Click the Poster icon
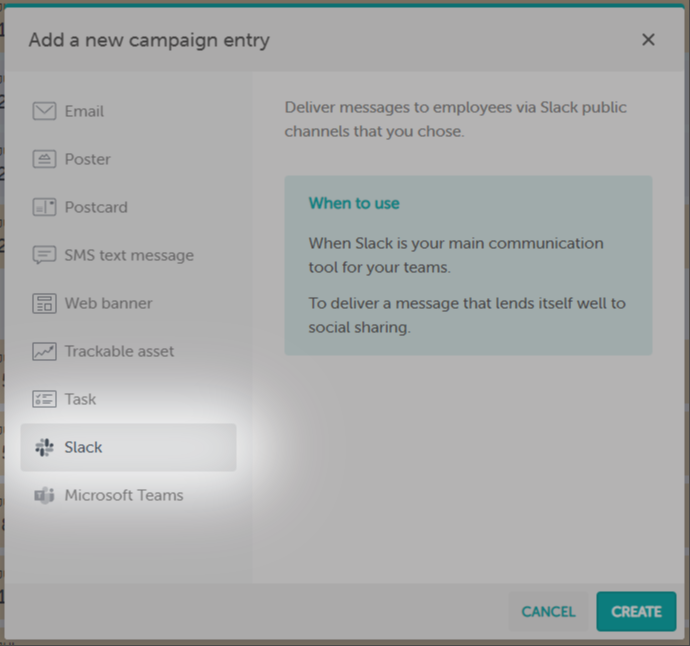The image size is (690, 646). tap(44, 159)
